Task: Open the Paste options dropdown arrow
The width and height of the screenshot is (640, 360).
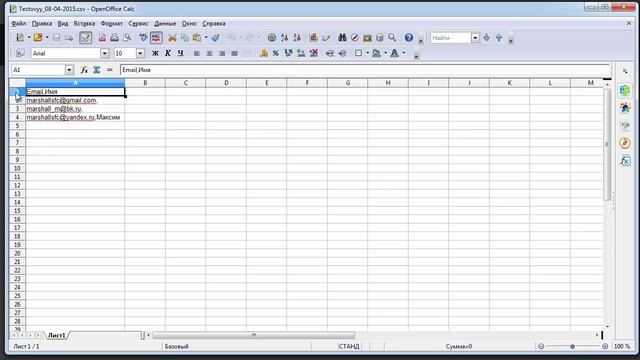Action: pos(206,38)
